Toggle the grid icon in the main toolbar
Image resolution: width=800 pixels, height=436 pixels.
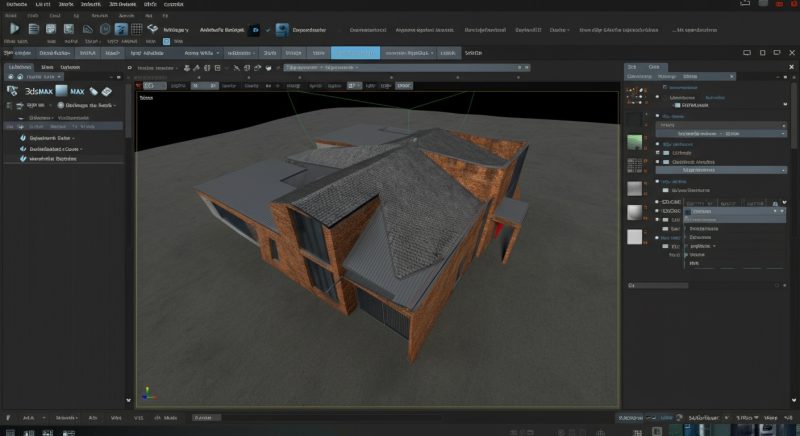point(137,29)
